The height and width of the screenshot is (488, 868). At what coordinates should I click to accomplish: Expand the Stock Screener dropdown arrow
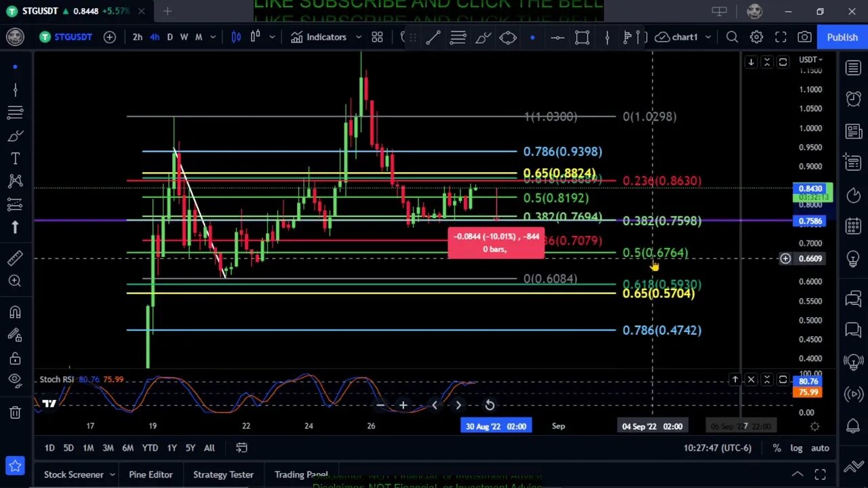pyautogui.click(x=113, y=474)
